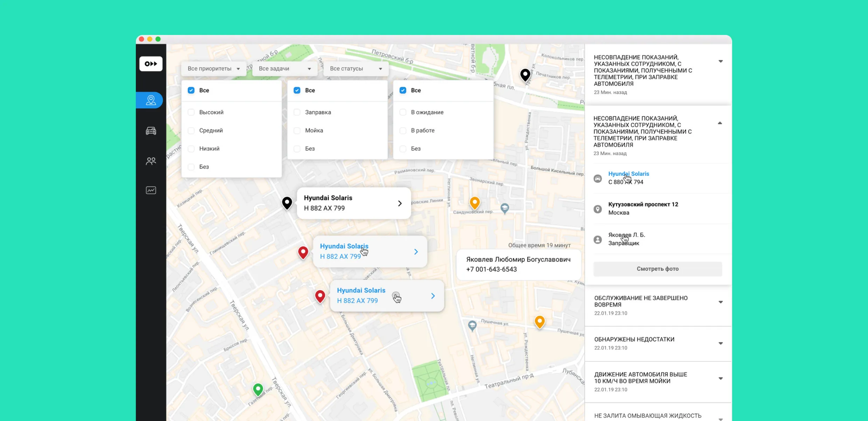Toggle the Все checkbox in priorities list

(191, 90)
